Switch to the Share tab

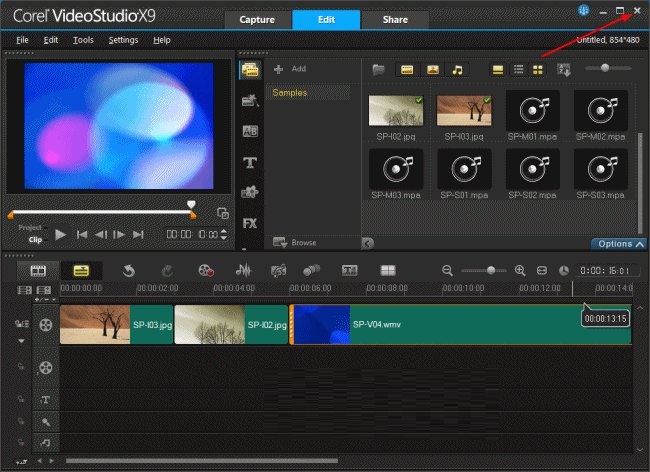click(x=395, y=20)
